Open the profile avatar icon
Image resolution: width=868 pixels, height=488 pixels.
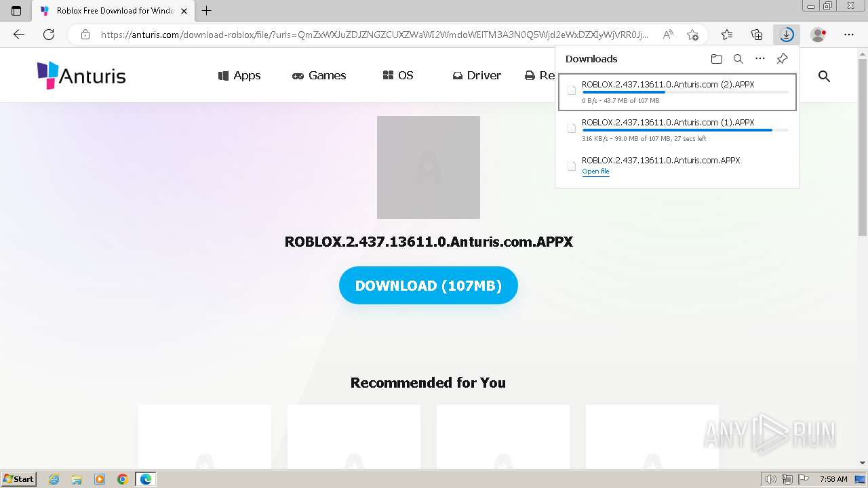click(x=818, y=35)
